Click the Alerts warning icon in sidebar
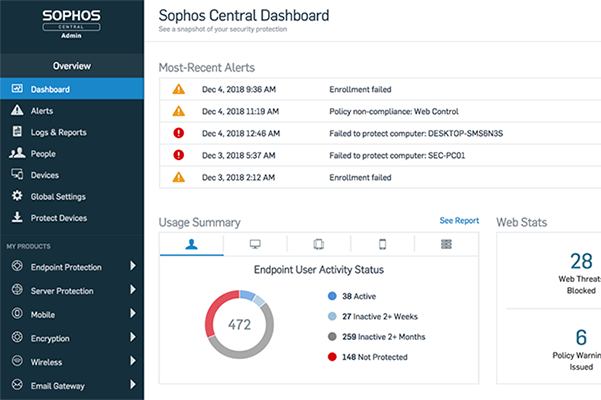This screenshot has width=601, height=400. pos(17,111)
